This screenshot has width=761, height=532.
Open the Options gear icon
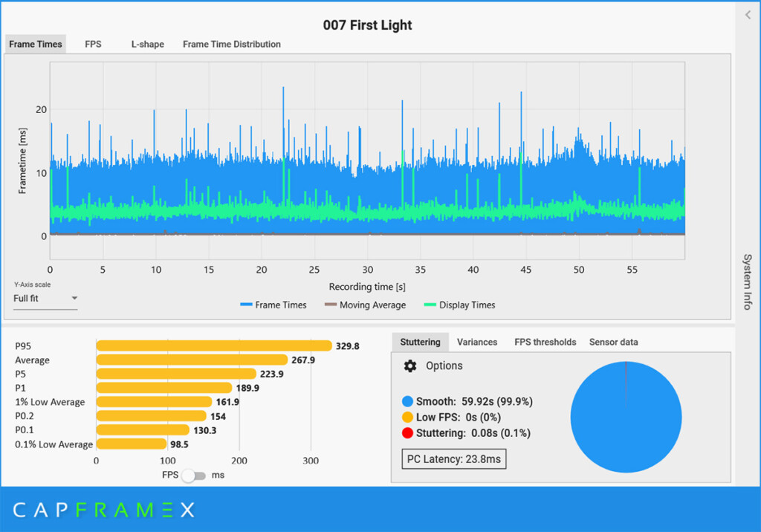click(x=410, y=366)
